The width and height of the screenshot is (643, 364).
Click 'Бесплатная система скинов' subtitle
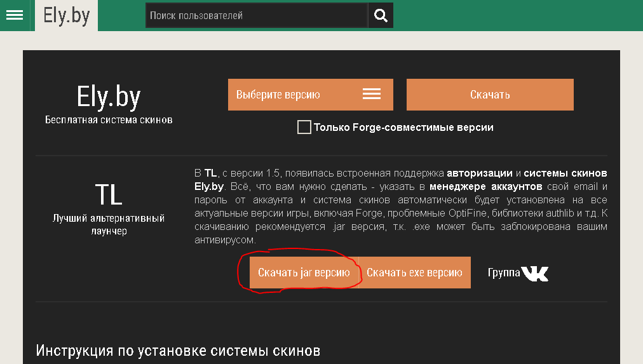click(x=109, y=120)
